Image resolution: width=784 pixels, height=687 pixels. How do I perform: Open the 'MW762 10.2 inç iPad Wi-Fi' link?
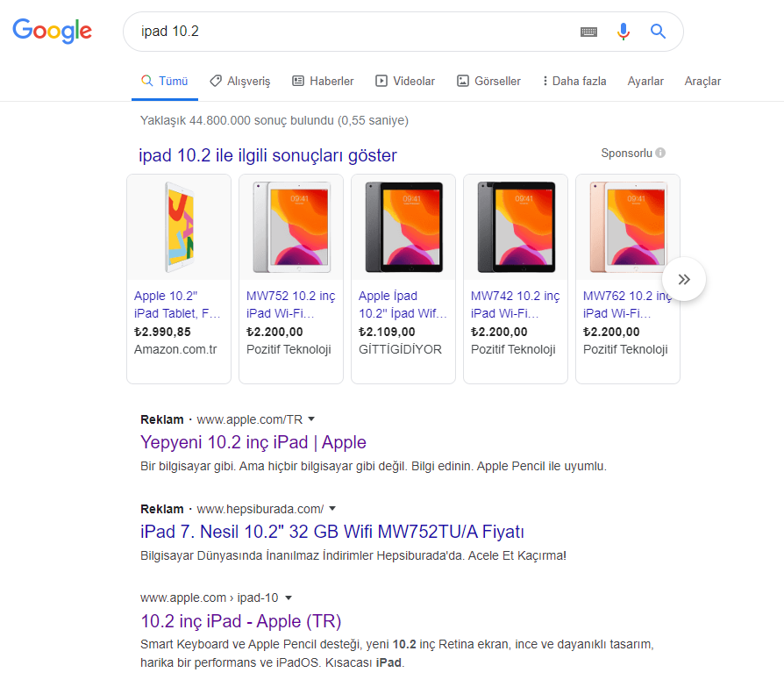[627, 304]
